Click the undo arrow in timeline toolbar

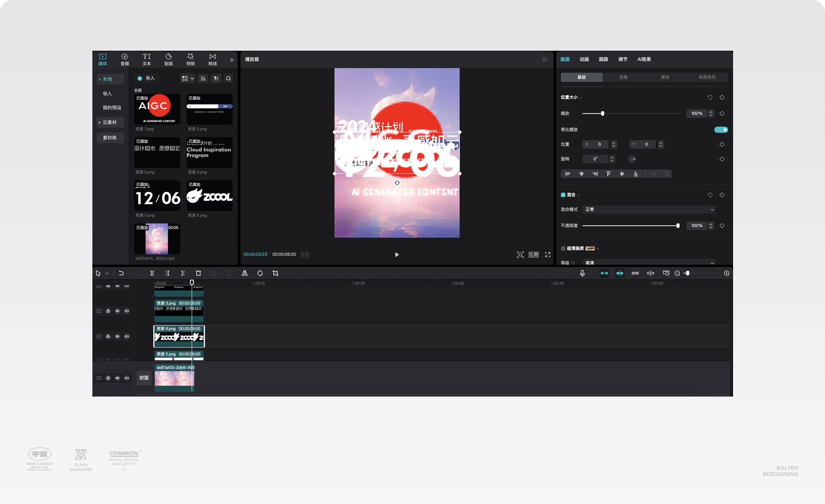coord(121,273)
